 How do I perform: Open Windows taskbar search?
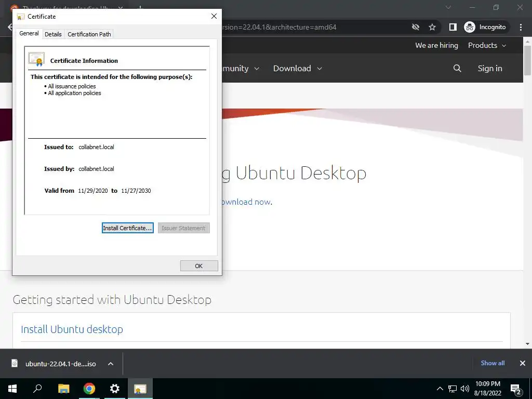pos(37,389)
